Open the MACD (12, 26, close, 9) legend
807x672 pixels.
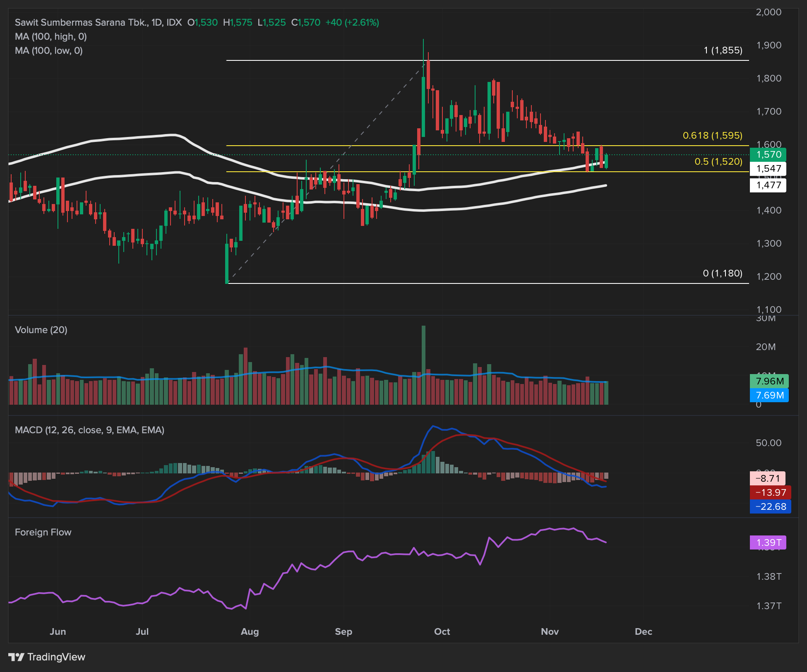pos(89,430)
